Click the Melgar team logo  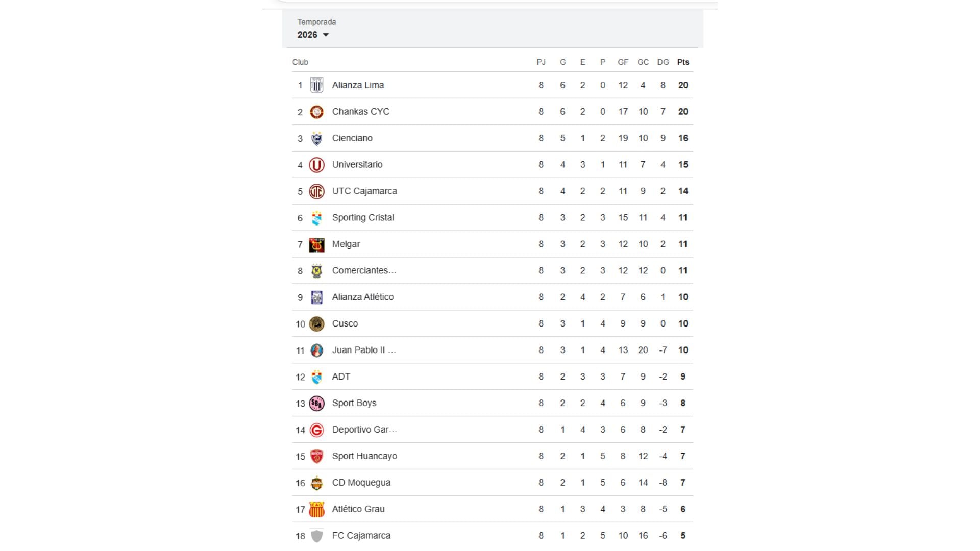[x=317, y=244]
